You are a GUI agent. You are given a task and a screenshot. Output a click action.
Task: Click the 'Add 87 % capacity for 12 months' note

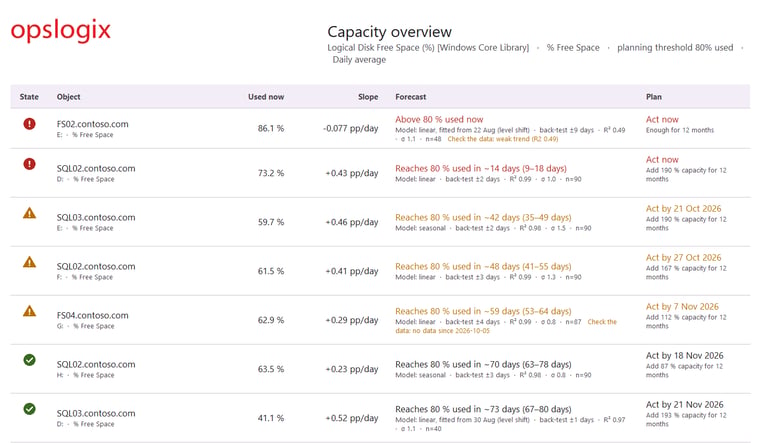point(684,370)
